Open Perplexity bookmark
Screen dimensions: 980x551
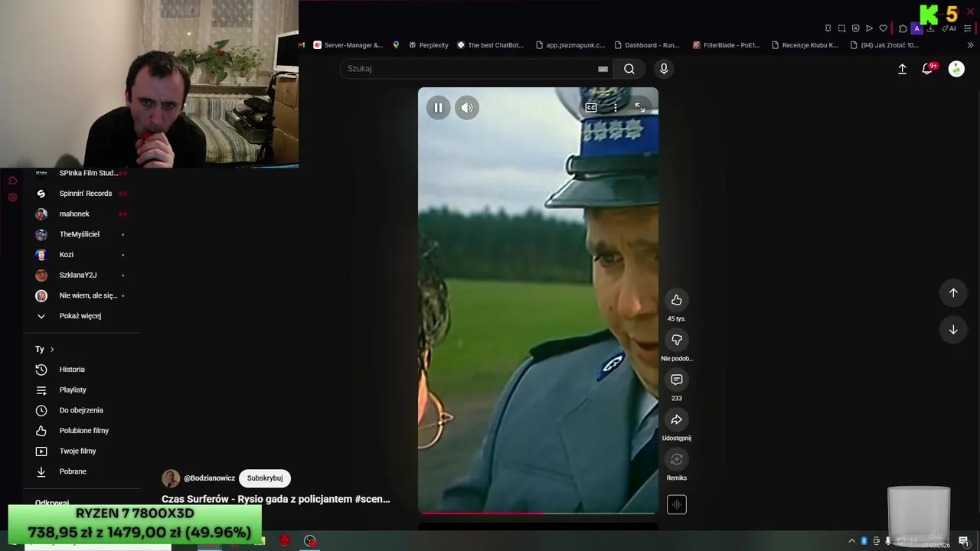(429, 45)
